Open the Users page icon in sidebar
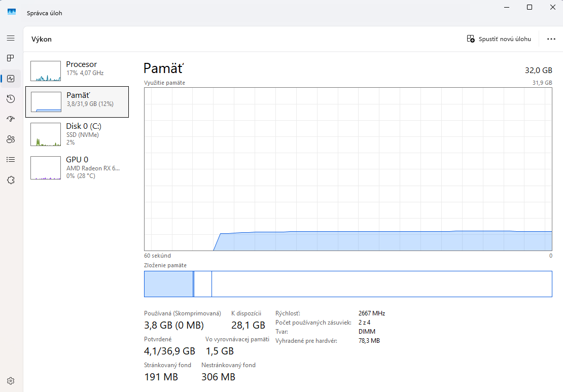 (11, 139)
